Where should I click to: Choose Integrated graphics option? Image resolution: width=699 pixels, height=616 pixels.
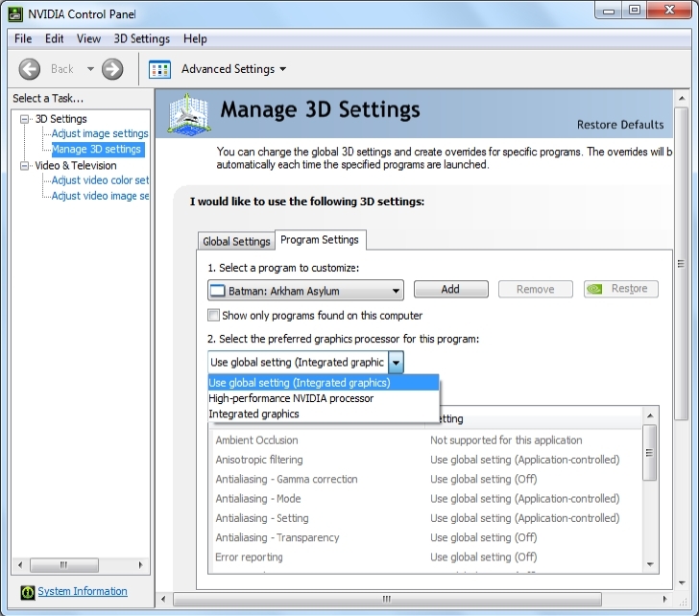point(324,414)
